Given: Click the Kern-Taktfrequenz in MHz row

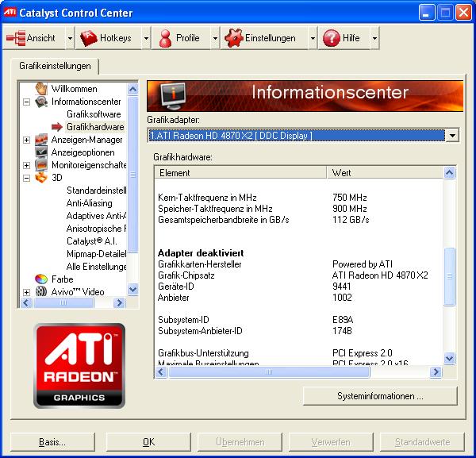Looking at the screenshot, I should click(x=299, y=198).
